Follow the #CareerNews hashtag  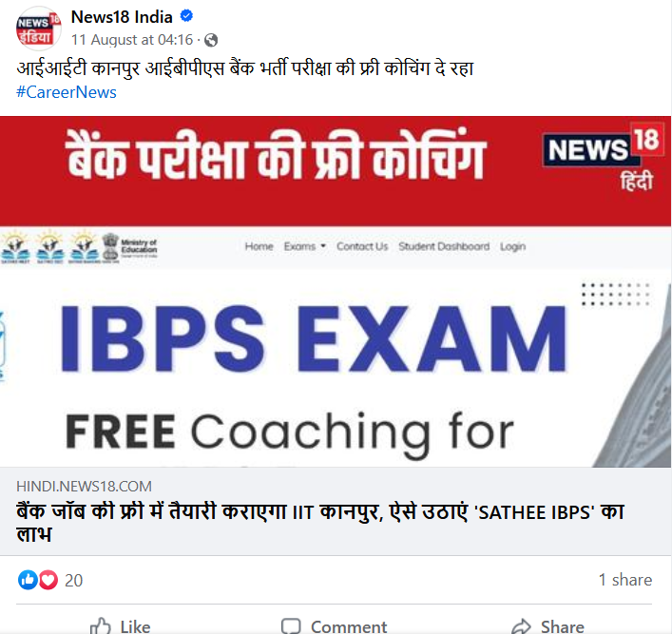click(x=67, y=92)
